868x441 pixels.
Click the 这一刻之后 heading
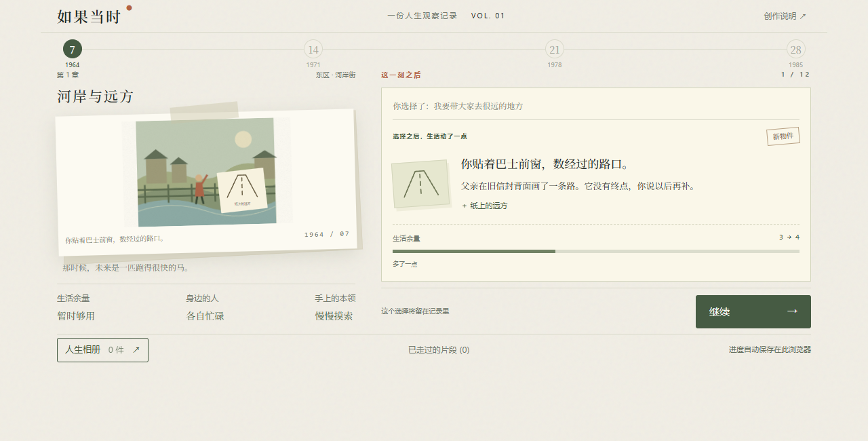pos(401,75)
